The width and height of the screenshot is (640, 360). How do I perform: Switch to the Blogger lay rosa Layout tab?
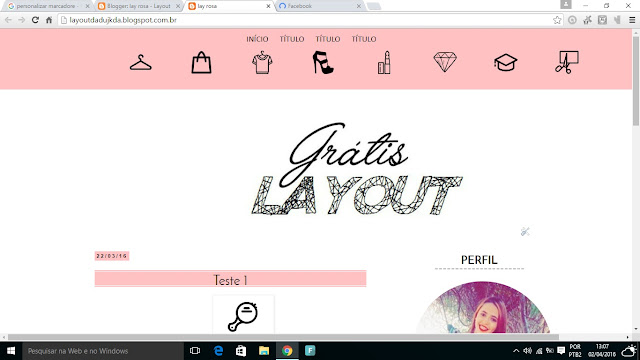(x=138, y=6)
